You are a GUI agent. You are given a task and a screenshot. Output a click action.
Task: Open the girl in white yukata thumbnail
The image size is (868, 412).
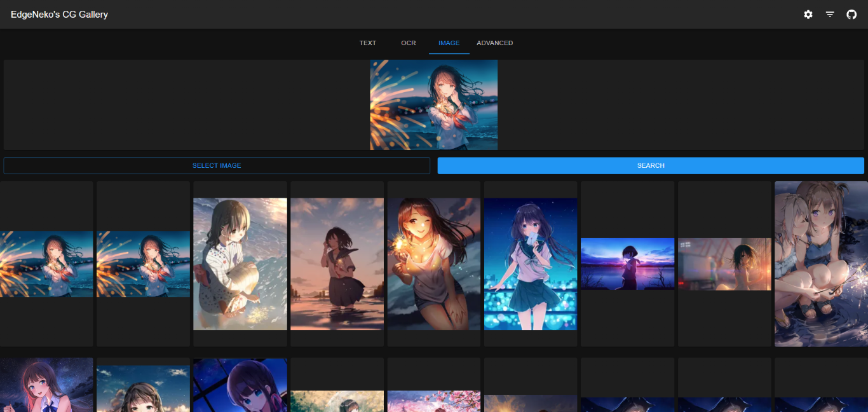click(240, 264)
